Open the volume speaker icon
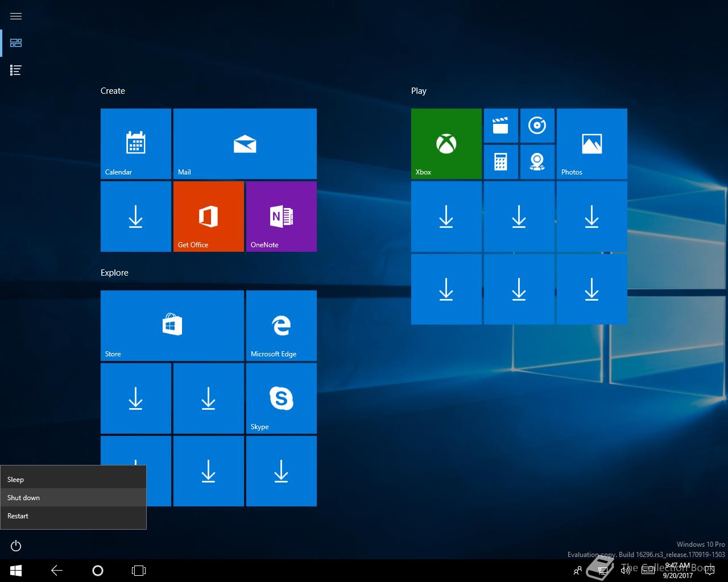This screenshot has height=582, width=728. 625,571
